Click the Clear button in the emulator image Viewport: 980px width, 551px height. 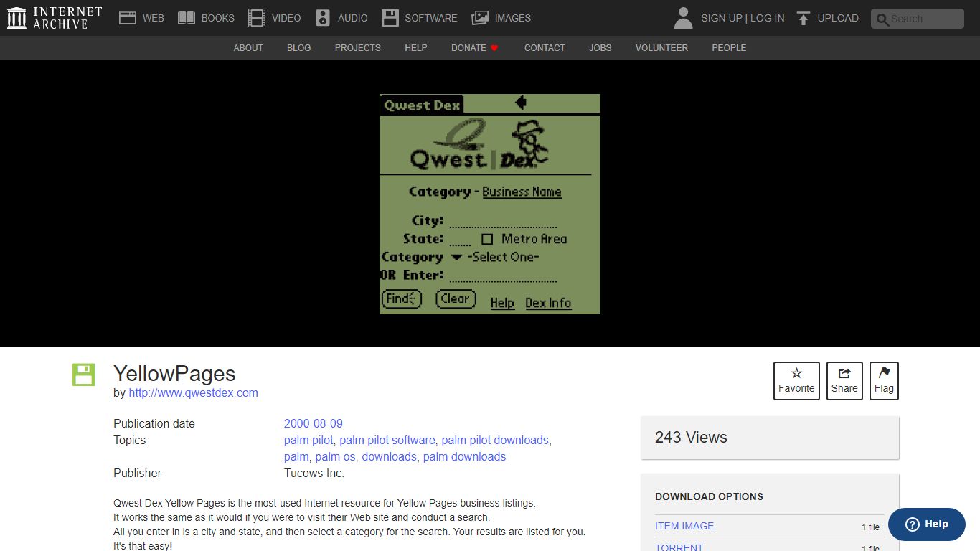(x=456, y=298)
